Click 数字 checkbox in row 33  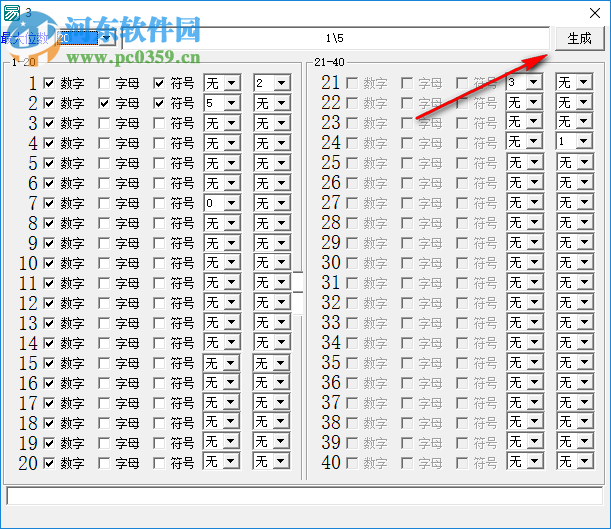352,323
